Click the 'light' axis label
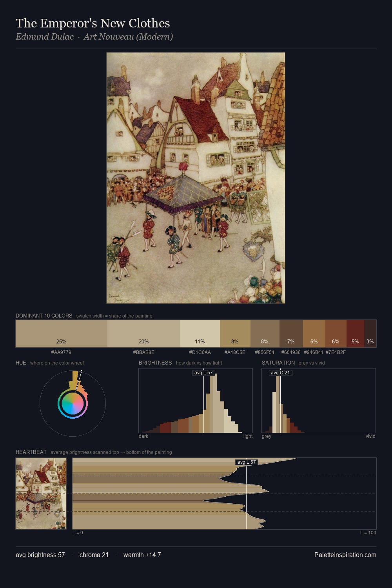This screenshot has width=392, height=588. tap(248, 436)
